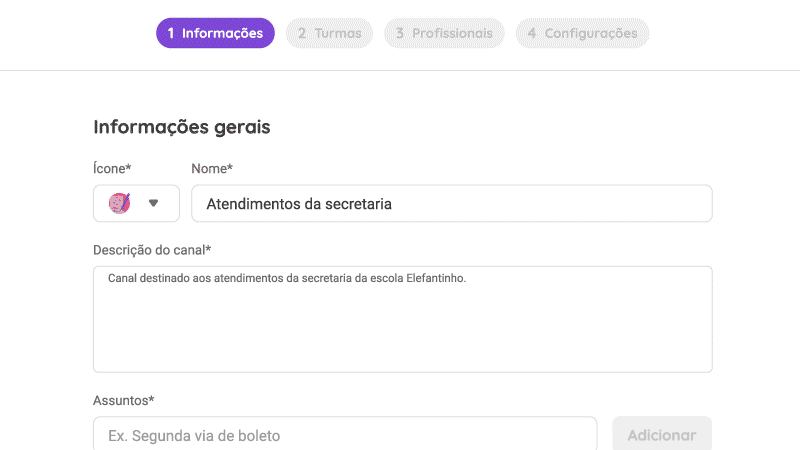Expand the Ícone dropdown arrow
This screenshot has height=450, width=800.
click(x=153, y=203)
